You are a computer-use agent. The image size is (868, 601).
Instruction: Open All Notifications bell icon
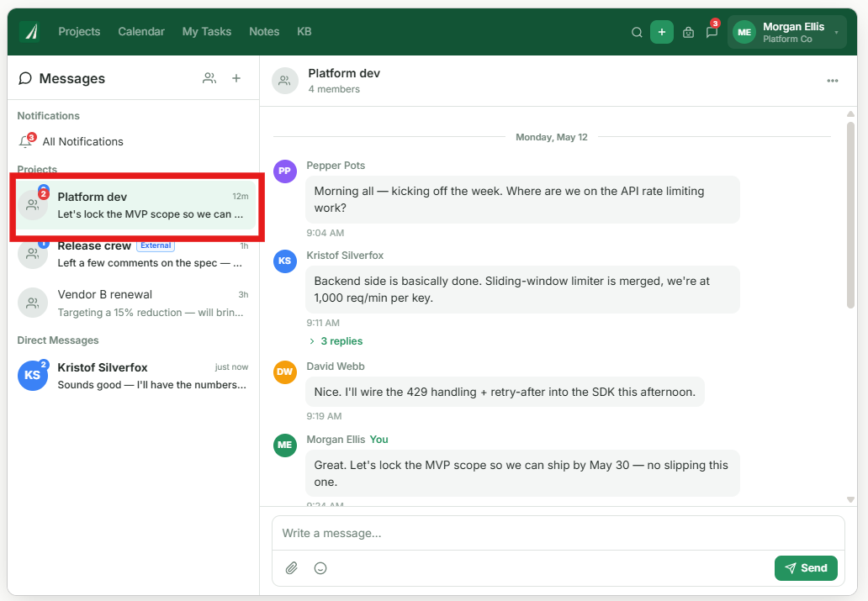25,142
